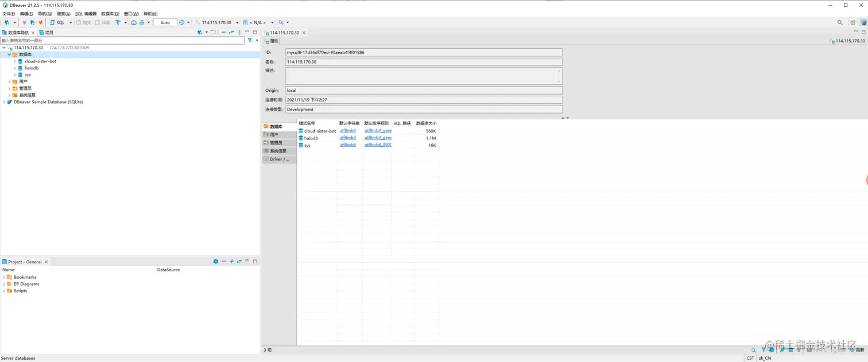Viewport: 868px width, 362px height.
Task: Select the 属性 tab in editor
Action: point(271,41)
